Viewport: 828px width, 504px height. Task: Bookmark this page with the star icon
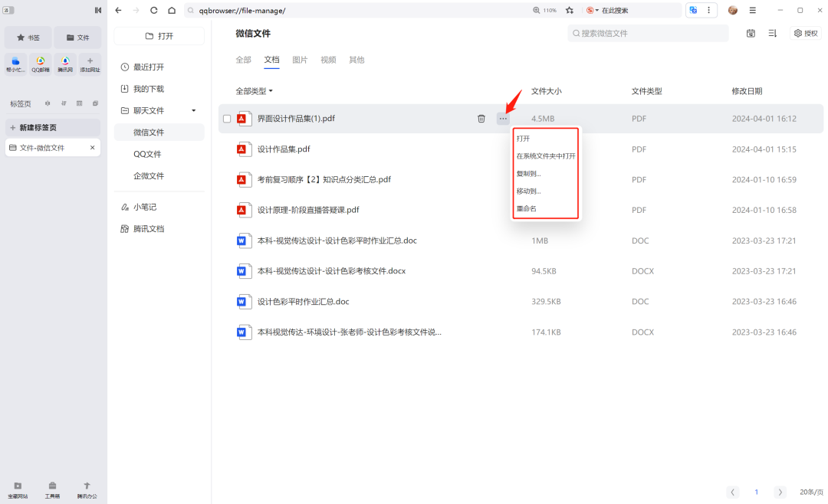point(569,10)
